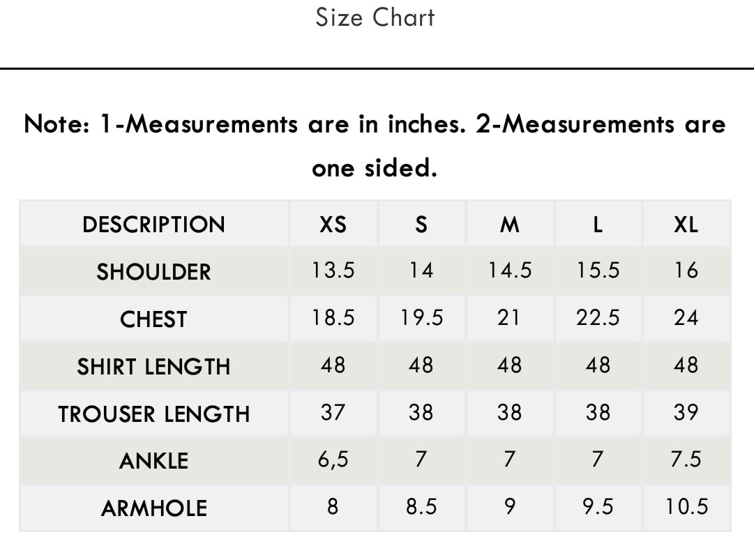Select the M size column header
The height and width of the screenshot is (560, 754).
coord(510,225)
